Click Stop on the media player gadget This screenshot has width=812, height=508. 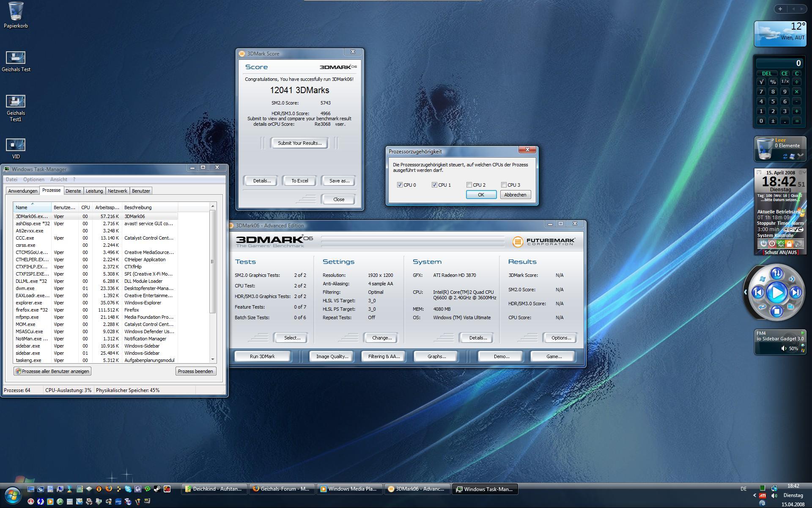coord(777,311)
